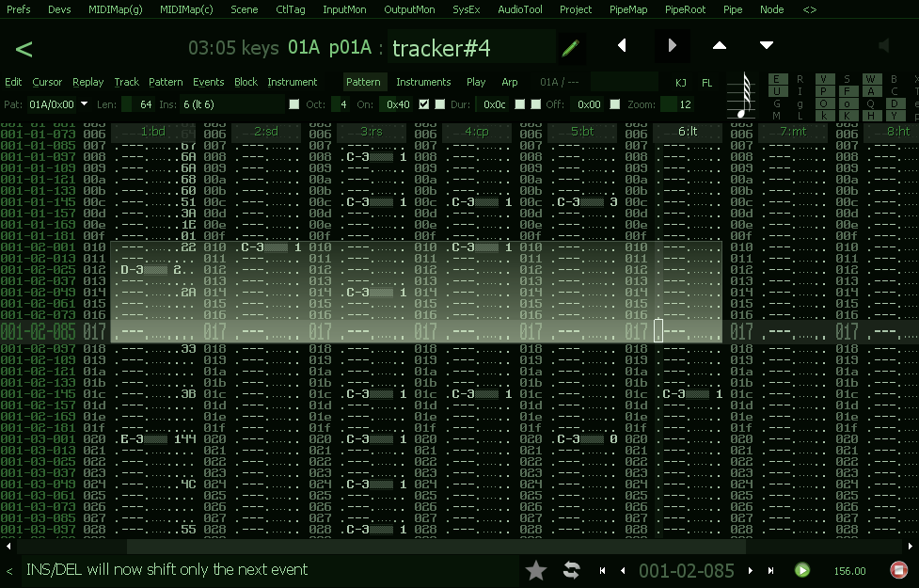Screen dimensions: 919x588
Task: Click the back arrow icon at top left
Action: [24, 48]
